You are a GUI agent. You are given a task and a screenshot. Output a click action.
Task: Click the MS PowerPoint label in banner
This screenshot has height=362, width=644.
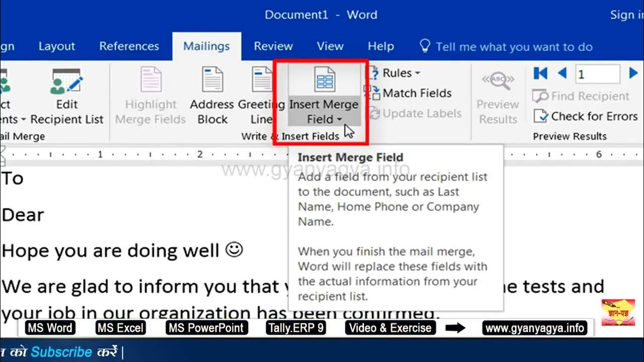click(206, 328)
